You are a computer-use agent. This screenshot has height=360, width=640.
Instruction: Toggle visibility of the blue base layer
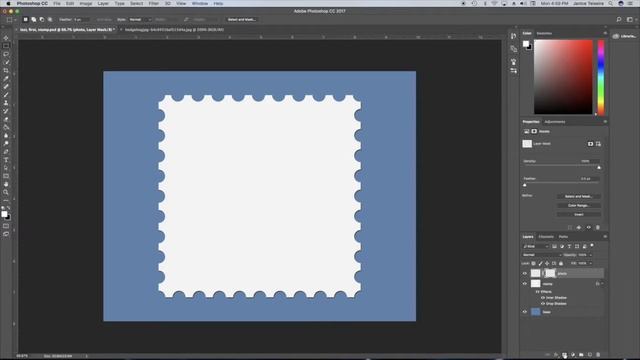(525, 312)
